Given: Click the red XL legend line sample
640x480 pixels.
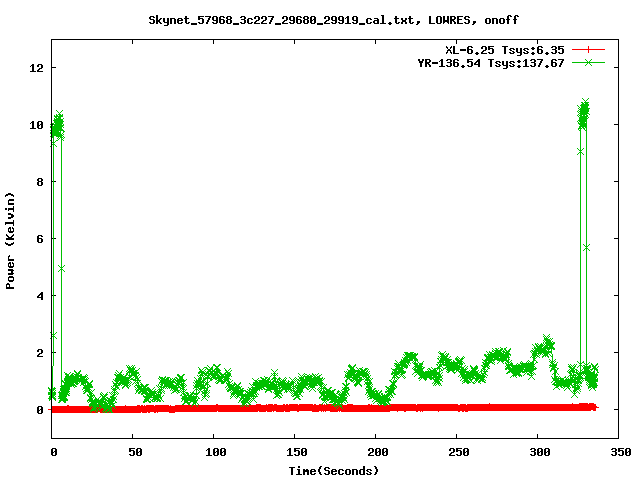Looking at the screenshot, I should [588, 50].
